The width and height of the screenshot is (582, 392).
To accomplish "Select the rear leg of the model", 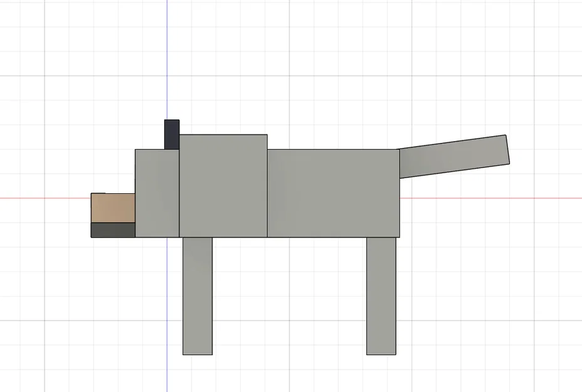I will (x=381, y=296).
